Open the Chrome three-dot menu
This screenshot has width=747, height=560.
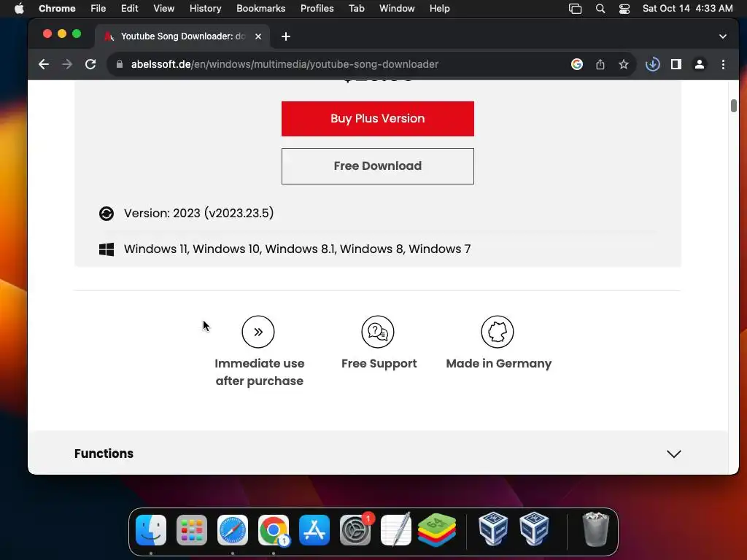723,64
